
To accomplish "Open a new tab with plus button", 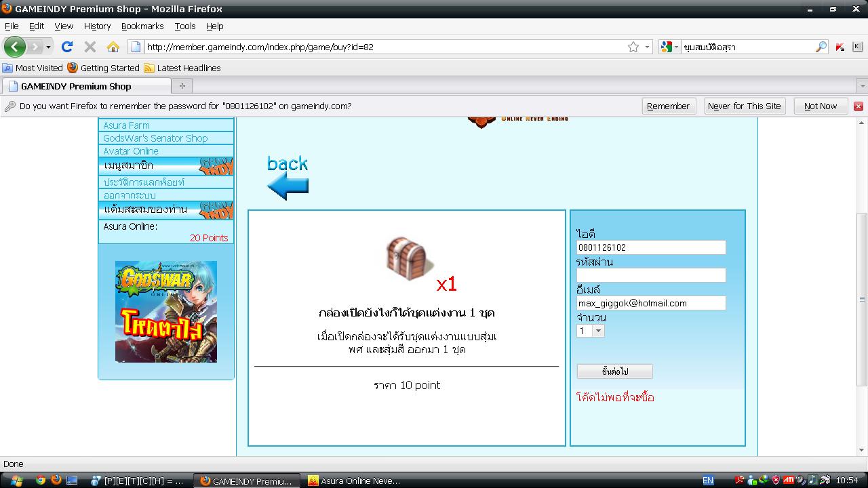I will tap(182, 86).
